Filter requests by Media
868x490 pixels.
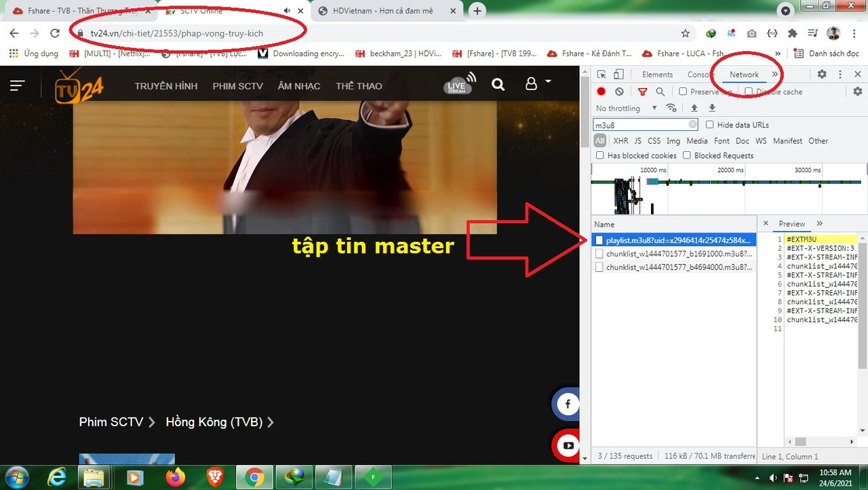(697, 141)
